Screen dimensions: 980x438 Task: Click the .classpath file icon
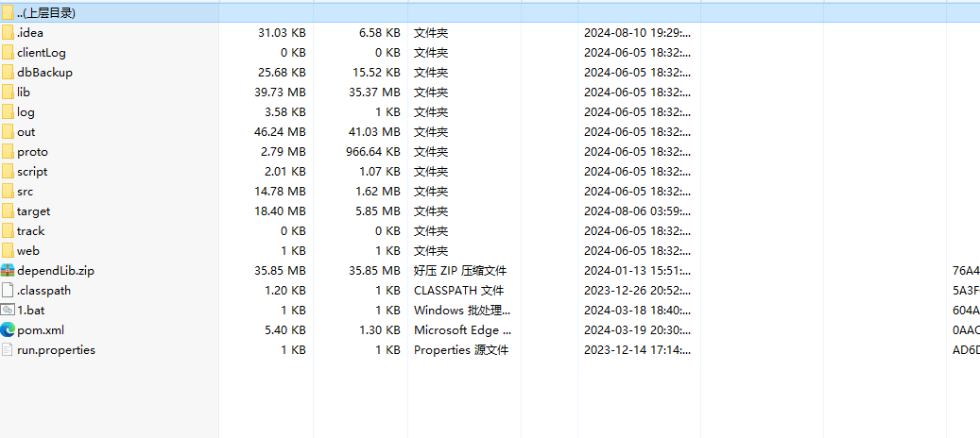(x=8, y=291)
